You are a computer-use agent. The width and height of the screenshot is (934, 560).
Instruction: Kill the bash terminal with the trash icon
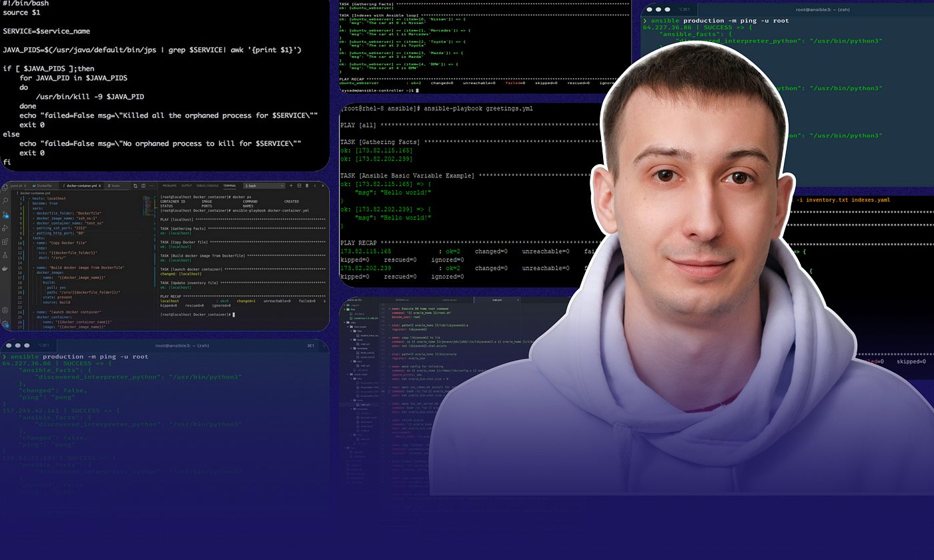307,185
